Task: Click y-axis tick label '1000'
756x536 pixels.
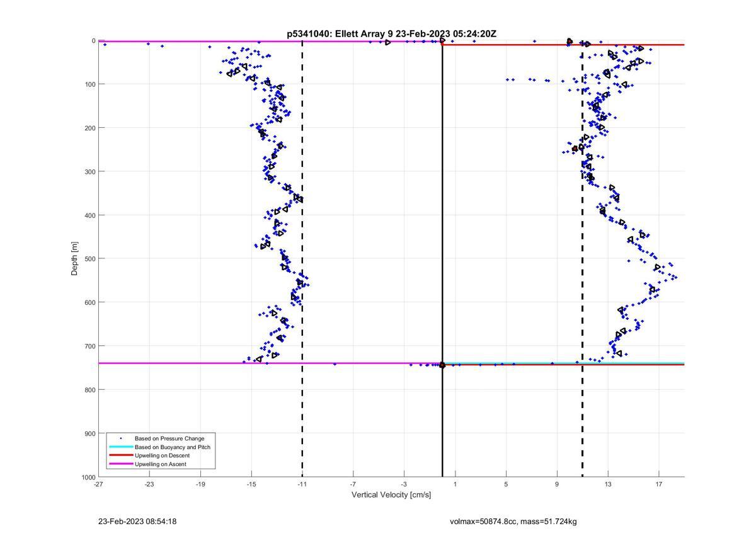Action: tap(88, 477)
